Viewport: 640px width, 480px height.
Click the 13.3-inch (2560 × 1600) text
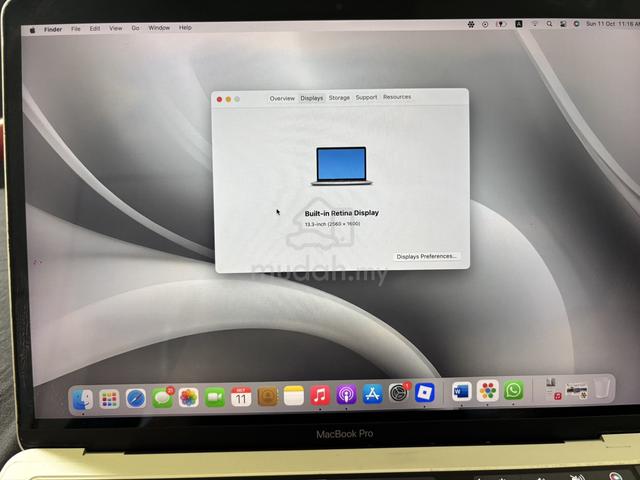(332, 224)
